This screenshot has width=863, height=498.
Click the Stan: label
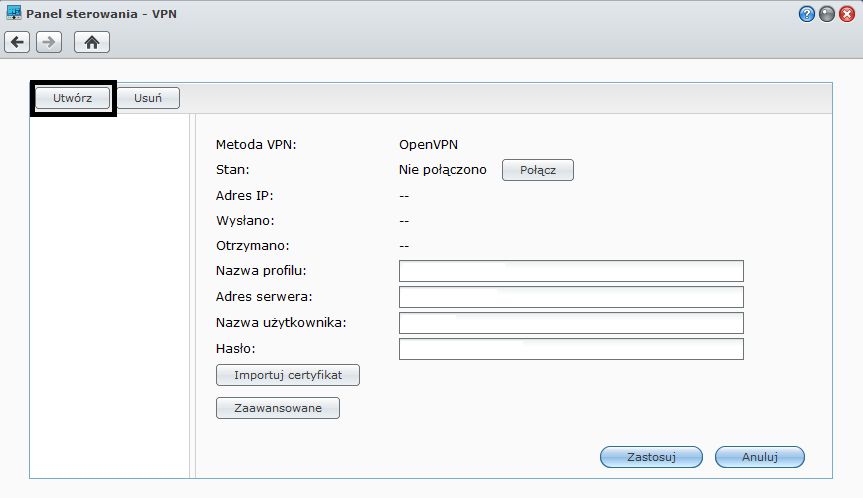pyautogui.click(x=232, y=169)
